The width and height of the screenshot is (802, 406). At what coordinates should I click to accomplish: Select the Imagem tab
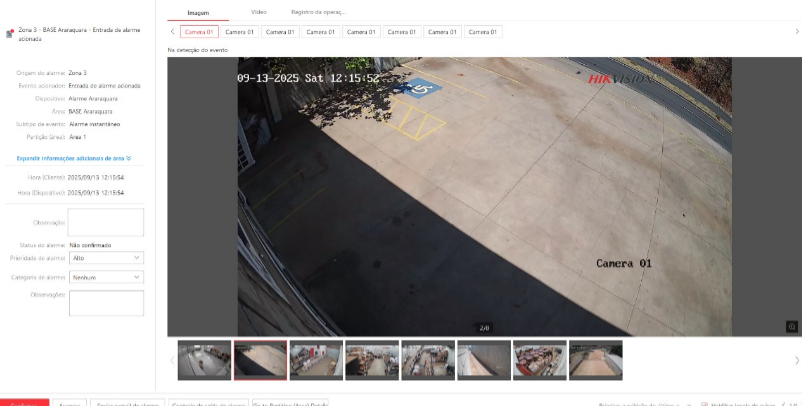(x=198, y=11)
